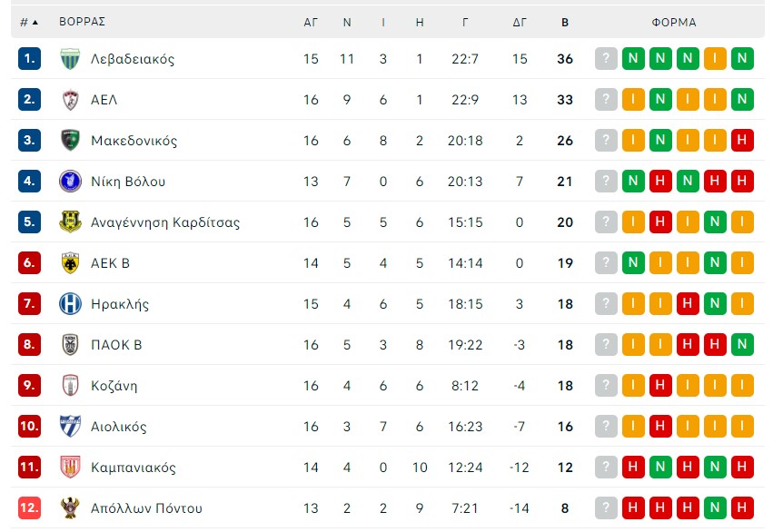The width and height of the screenshot is (773, 532).
Task: Open the Καμπανιακός team link
Action: (134, 468)
